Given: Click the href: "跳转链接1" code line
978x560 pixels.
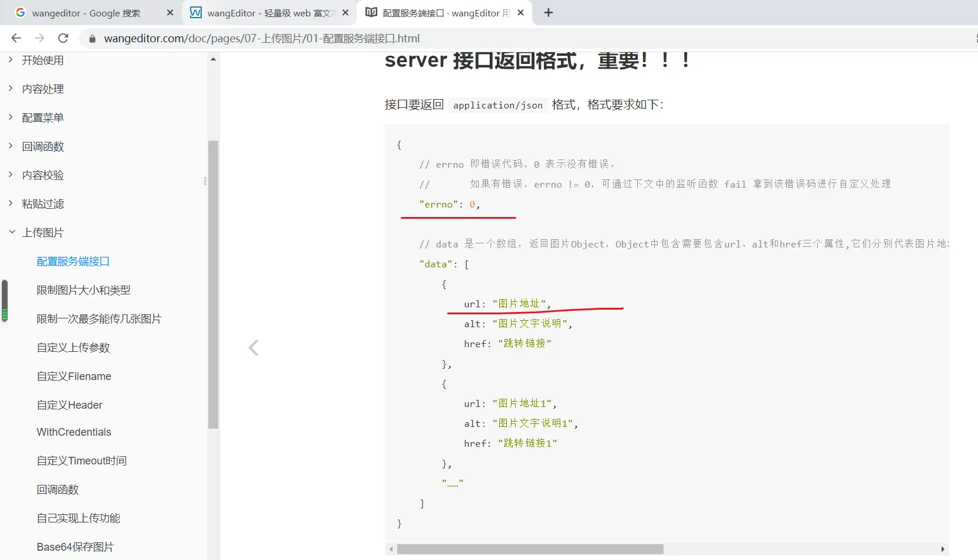Looking at the screenshot, I should [x=510, y=443].
